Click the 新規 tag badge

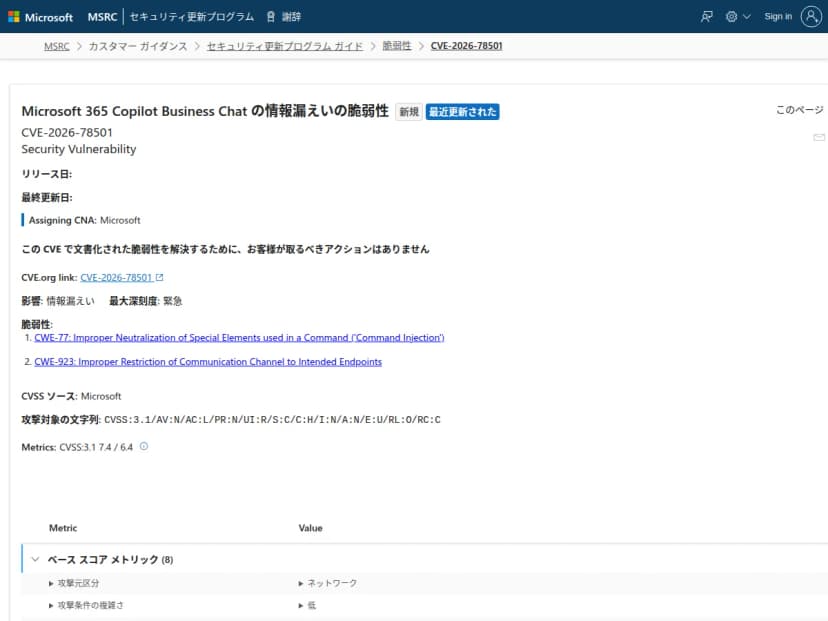point(409,112)
